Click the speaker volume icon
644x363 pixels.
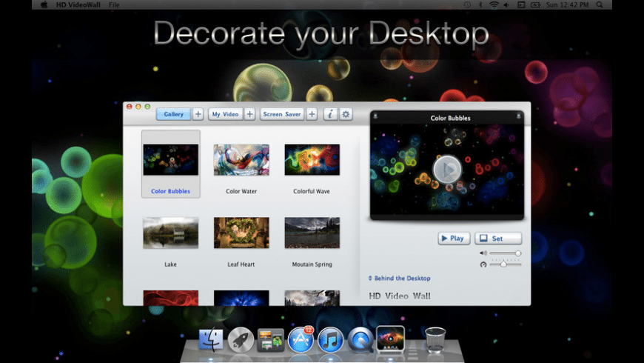click(x=483, y=253)
